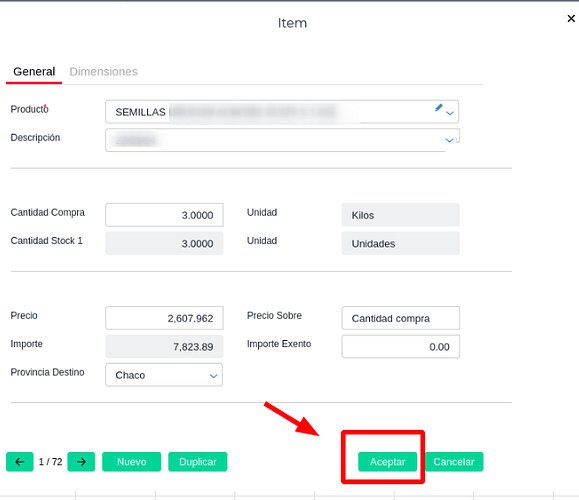Expand the Descripción dropdown chevron
The image size is (579, 500).
click(x=449, y=140)
